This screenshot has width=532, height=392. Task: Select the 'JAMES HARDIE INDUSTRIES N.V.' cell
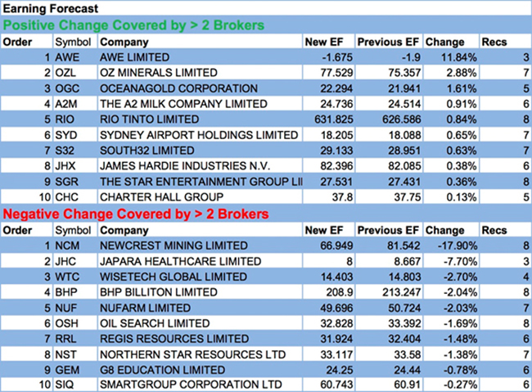point(181,166)
